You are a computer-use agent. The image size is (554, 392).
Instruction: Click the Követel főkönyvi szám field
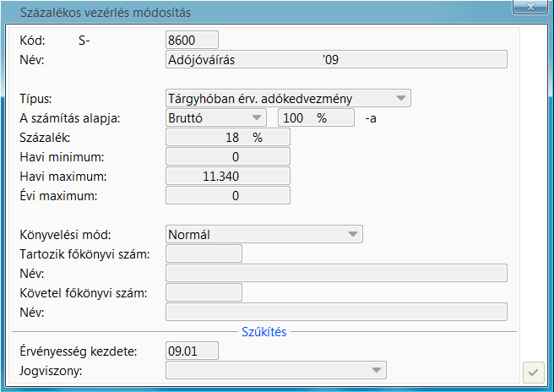(x=204, y=292)
